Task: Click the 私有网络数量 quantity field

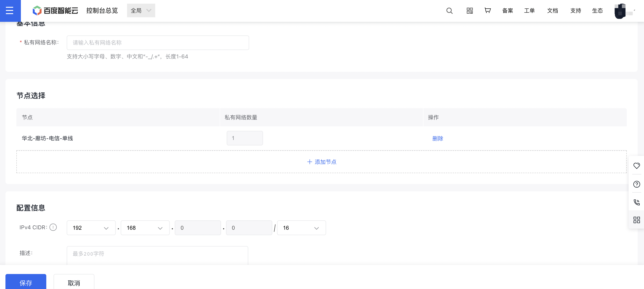Action: [244, 138]
